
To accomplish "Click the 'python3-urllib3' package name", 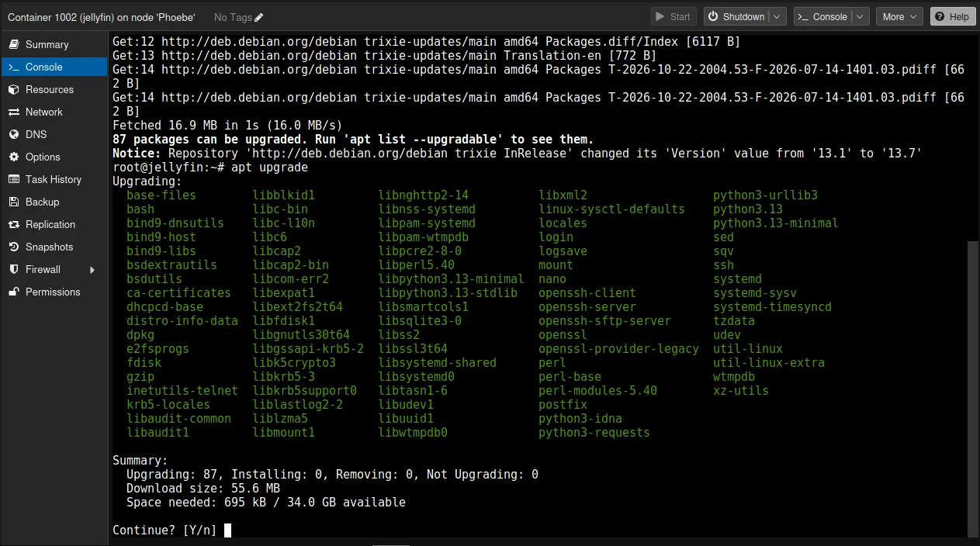I will tap(765, 195).
